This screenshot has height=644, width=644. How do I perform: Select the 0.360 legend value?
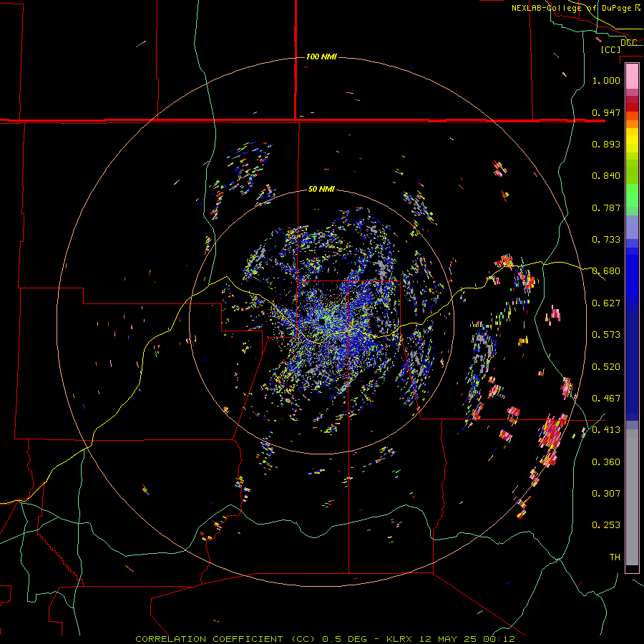(x=606, y=462)
